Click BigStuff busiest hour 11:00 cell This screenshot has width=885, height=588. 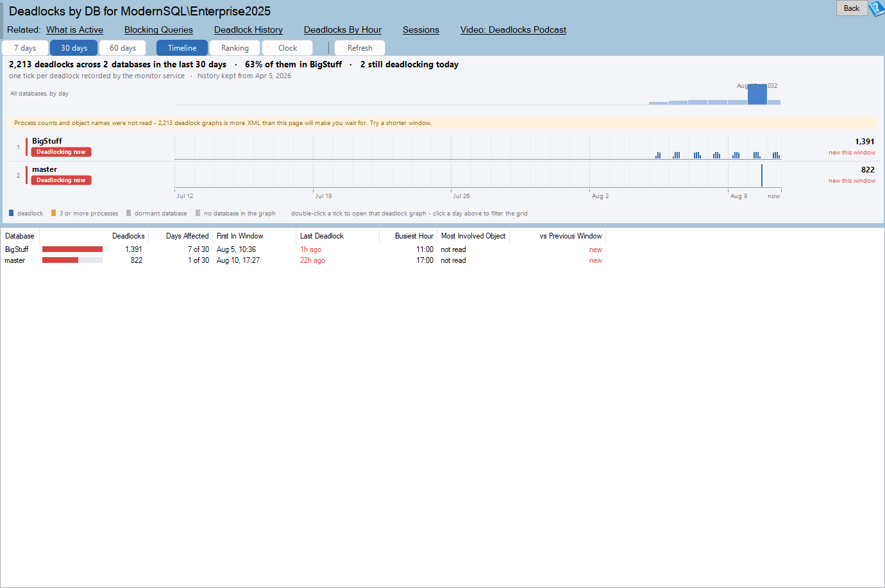pyautogui.click(x=425, y=249)
